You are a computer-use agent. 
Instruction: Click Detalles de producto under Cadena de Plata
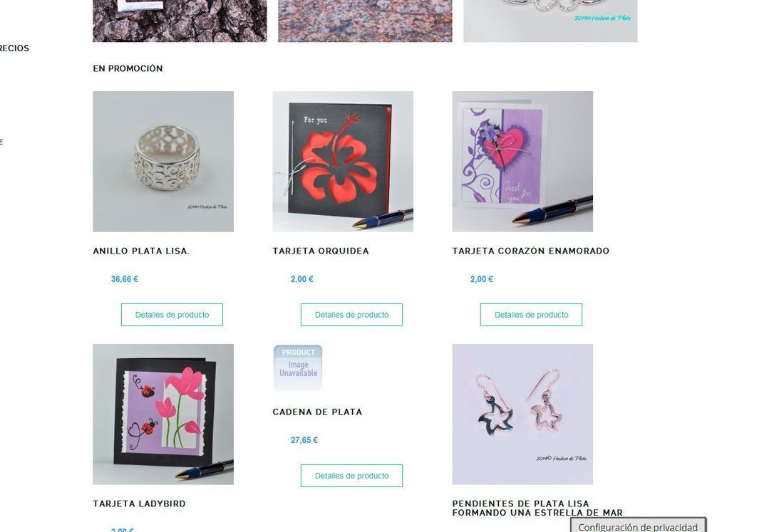pos(351,476)
